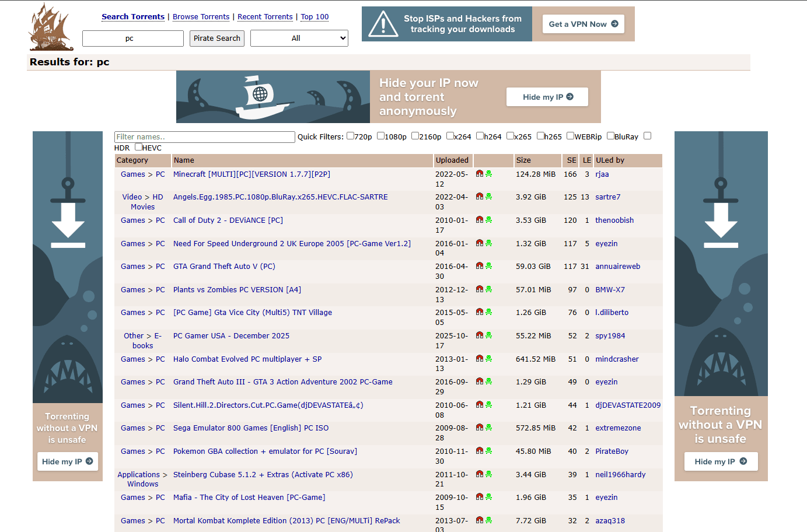Open uploader thenoobish's profile link
This screenshot has width=807, height=532.
click(614, 220)
